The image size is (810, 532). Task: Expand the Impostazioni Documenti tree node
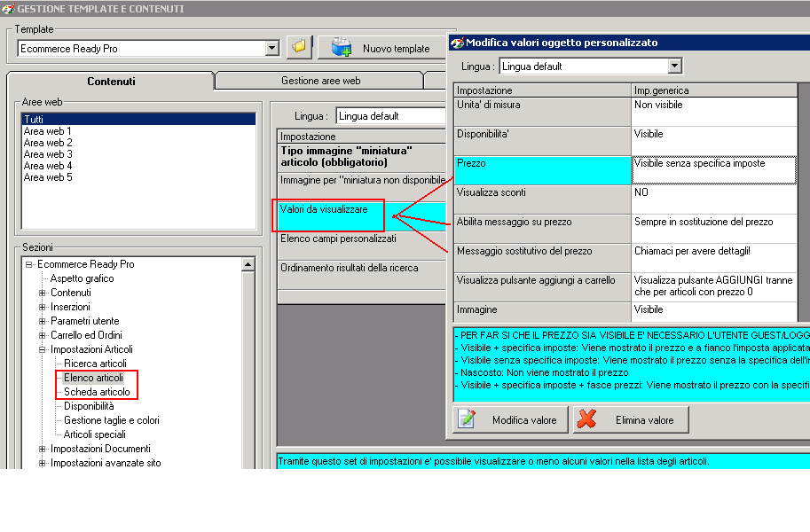click(x=43, y=449)
